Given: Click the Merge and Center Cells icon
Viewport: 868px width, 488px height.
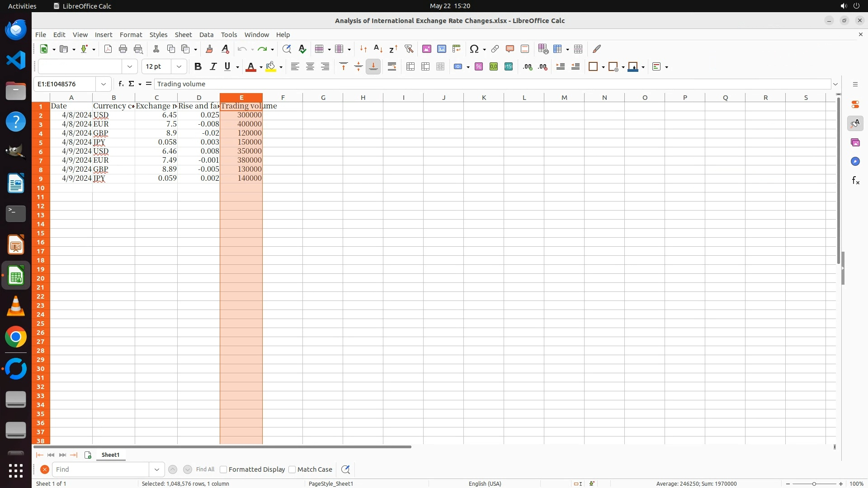Looking at the screenshot, I should pos(410,67).
